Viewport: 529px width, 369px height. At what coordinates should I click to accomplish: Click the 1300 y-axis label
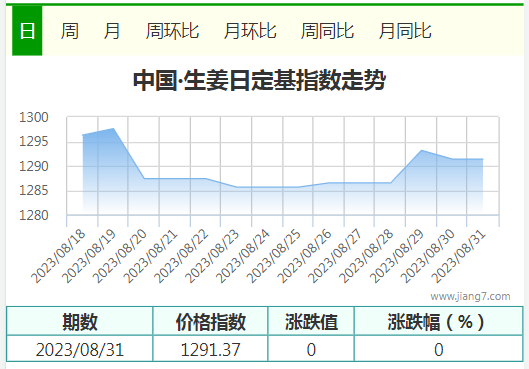34,117
